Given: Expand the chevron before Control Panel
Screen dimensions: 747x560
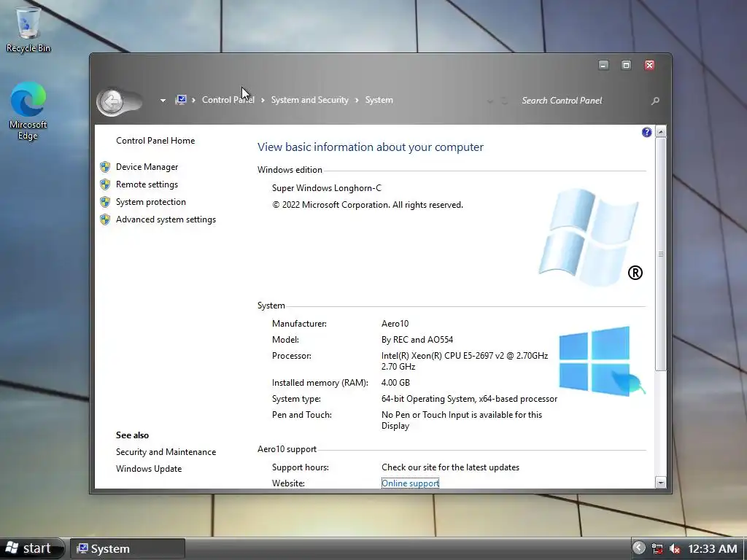Looking at the screenshot, I should click(x=193, y=101).
